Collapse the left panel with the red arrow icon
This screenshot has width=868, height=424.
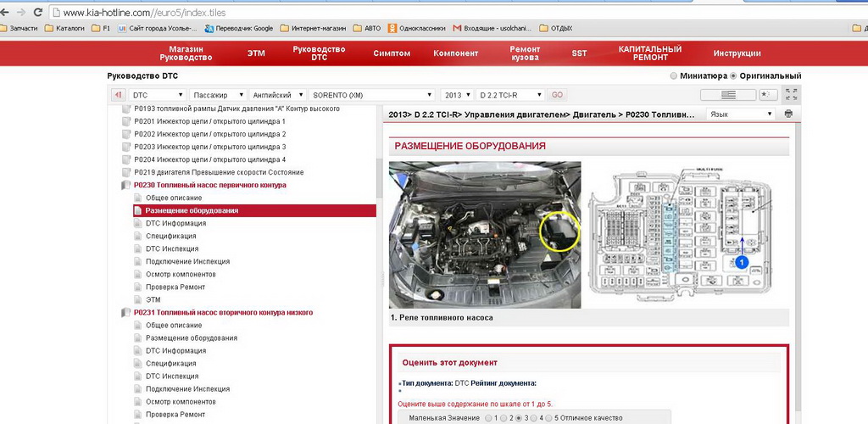pos(117,95)
